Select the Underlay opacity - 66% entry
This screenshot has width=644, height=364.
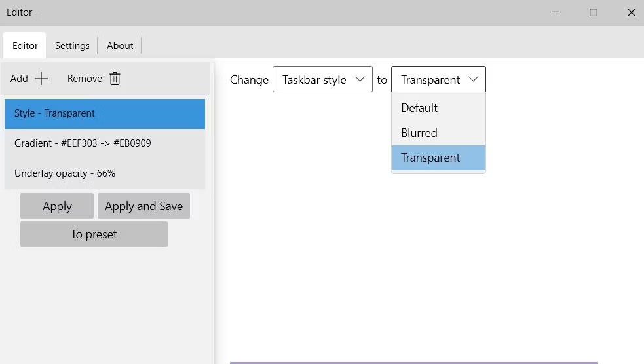[x=105, y=173]
